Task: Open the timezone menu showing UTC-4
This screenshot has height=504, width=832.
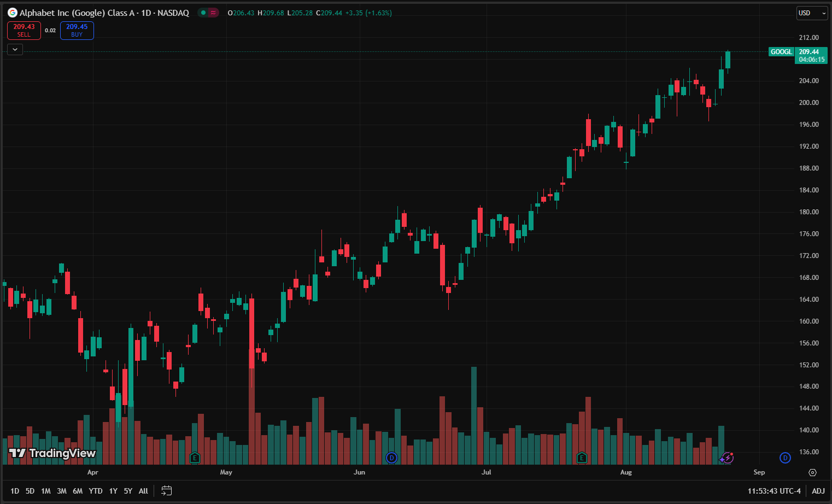Action: pos(774,491)
